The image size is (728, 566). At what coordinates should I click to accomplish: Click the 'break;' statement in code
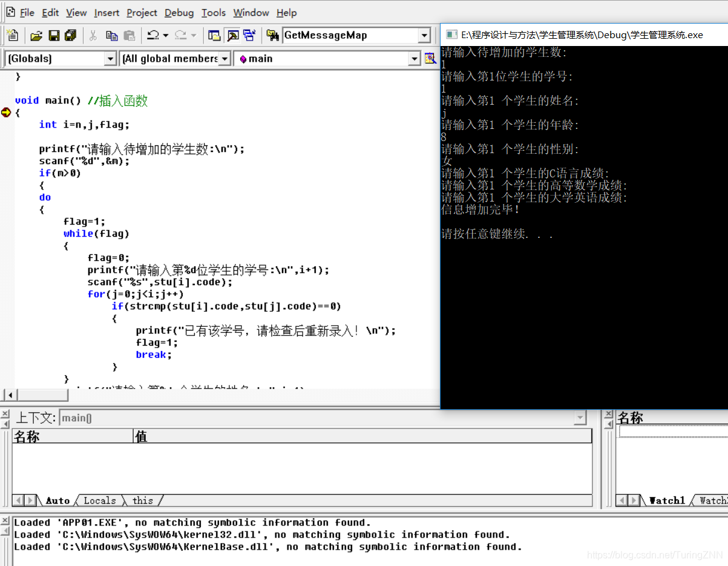tap(154, 355)
